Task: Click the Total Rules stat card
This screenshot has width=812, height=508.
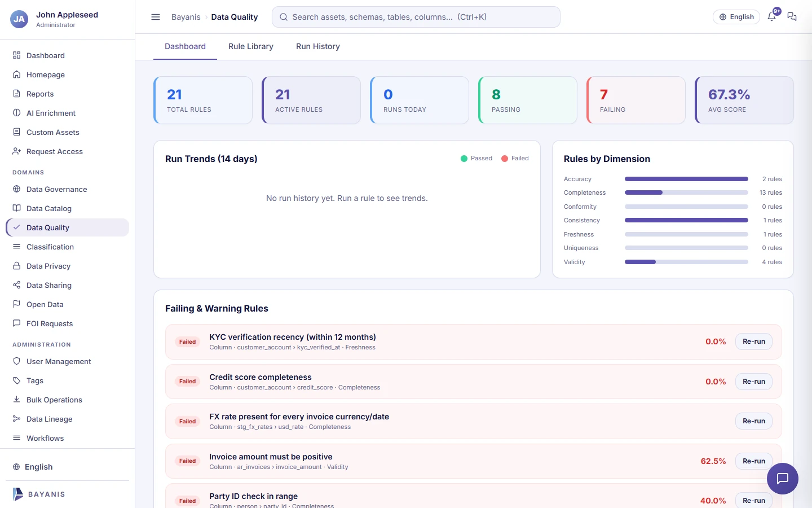Action: click(x=203, y=100)
